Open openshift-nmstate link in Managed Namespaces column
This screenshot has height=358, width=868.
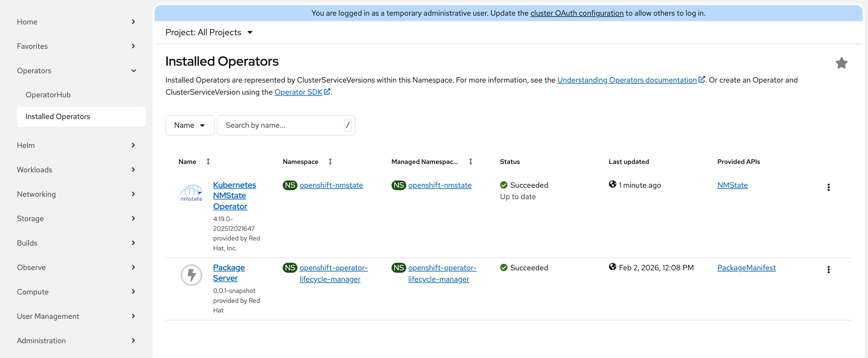(440, 185)
